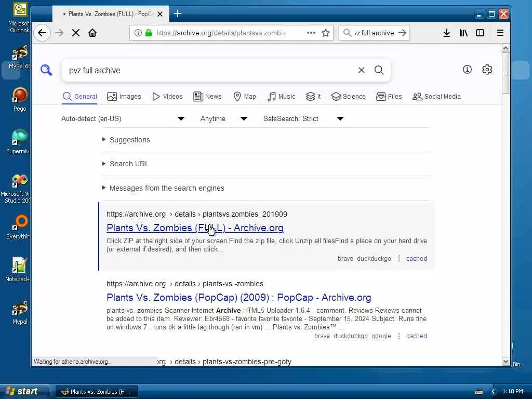Open the News category tab
Screen dimensions: 532x399
pyautogui.click(x=207, y=96)
